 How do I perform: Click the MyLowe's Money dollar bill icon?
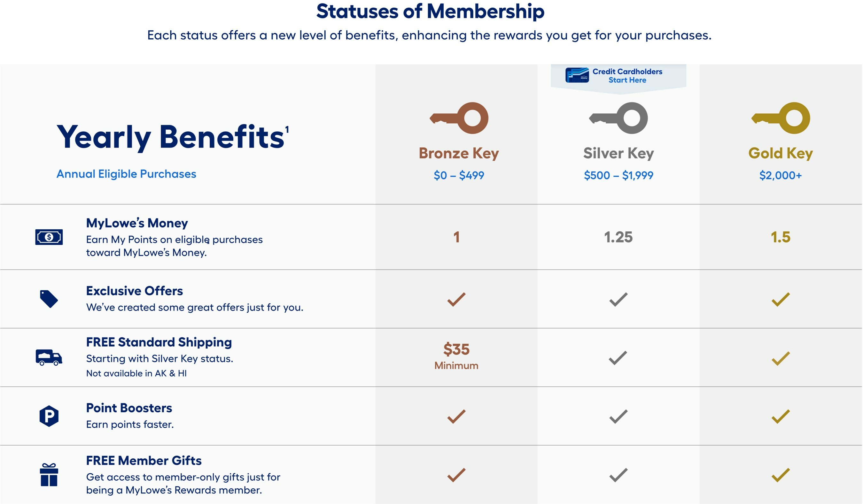(x=49, y=237)
